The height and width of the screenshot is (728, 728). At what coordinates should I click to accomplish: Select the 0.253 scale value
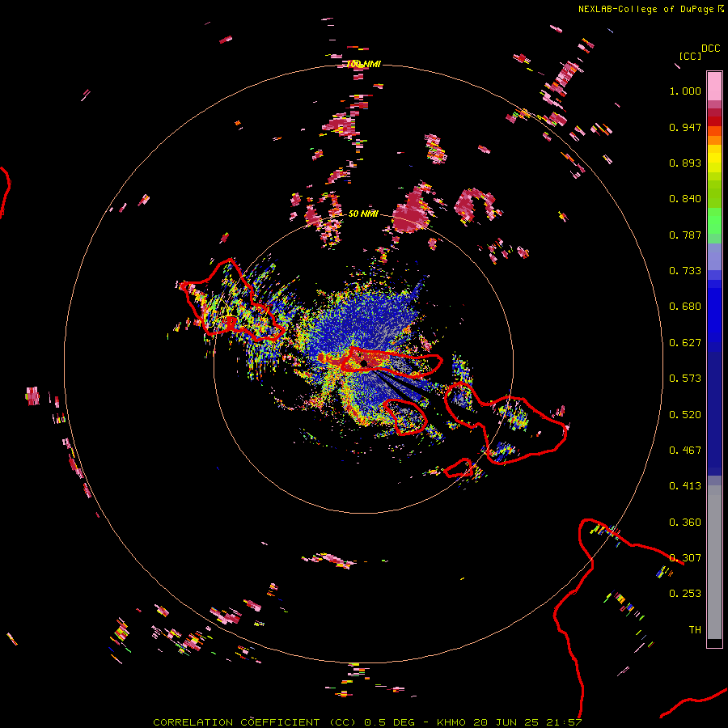[685, 594]
